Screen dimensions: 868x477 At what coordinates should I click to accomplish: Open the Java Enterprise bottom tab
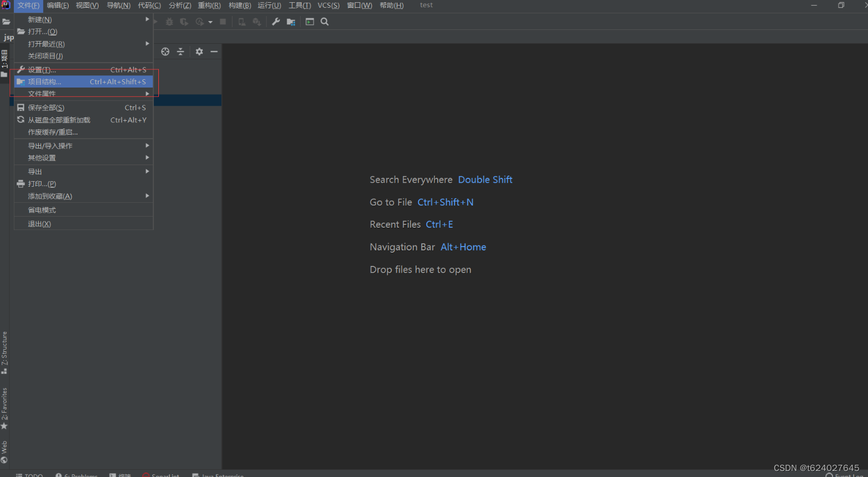218,475
